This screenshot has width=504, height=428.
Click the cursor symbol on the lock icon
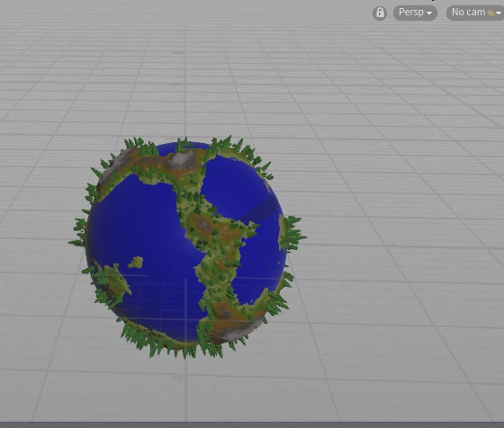(381, 14)
